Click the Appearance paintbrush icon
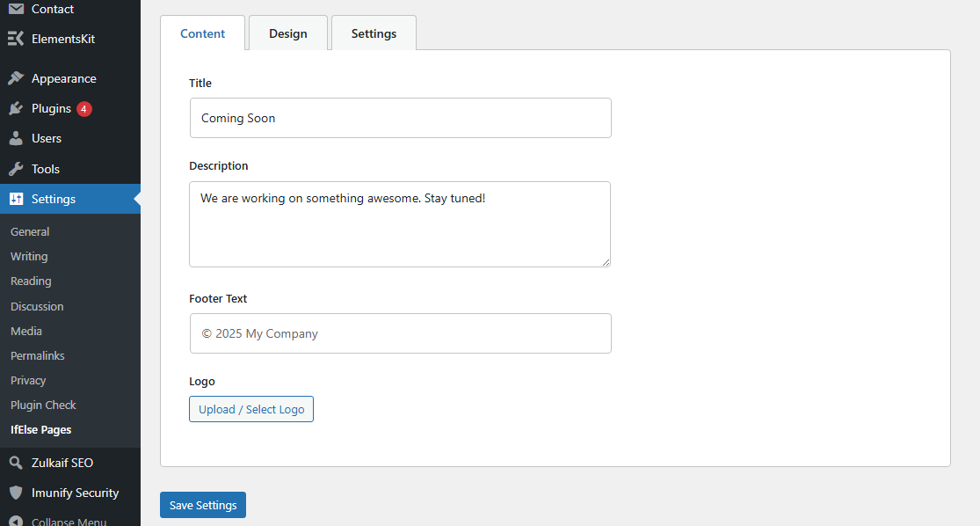Image resolution: width=980 pixels, height=526 pixels. pyautogui.click(x=16, y=78)
